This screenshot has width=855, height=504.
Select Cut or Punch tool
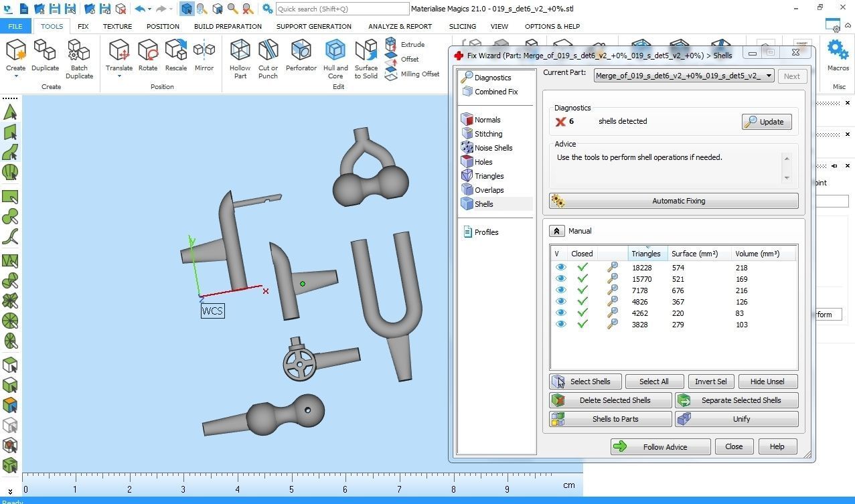(x=268, y=59)
